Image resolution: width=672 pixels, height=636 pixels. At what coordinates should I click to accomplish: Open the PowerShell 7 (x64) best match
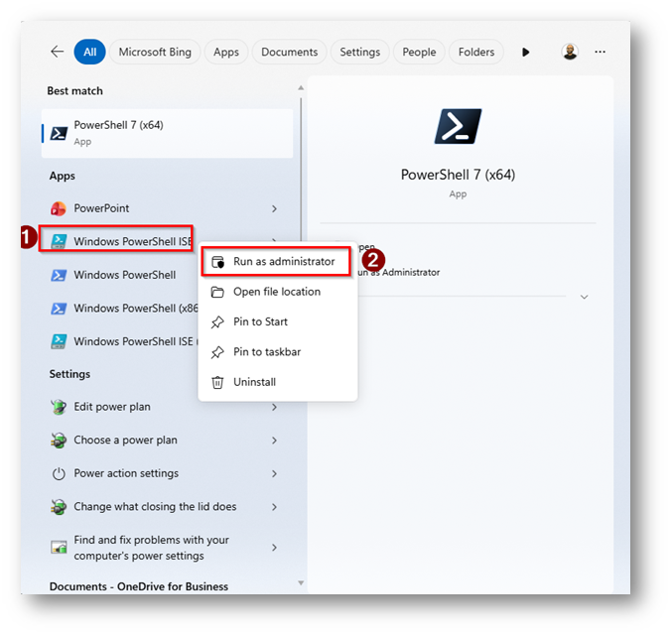point(167,133)
